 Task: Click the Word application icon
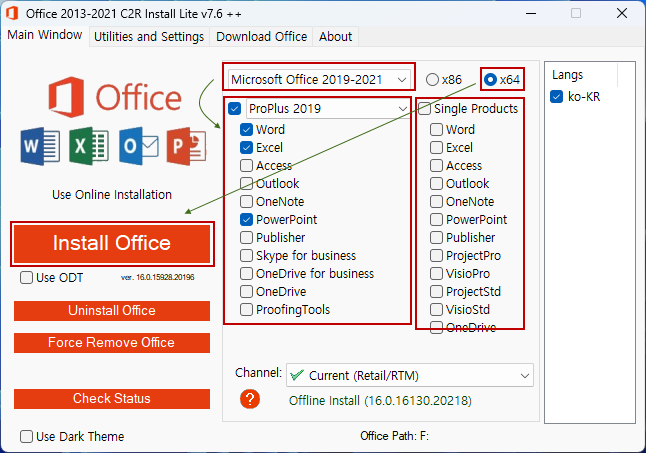tap(40, 146)
